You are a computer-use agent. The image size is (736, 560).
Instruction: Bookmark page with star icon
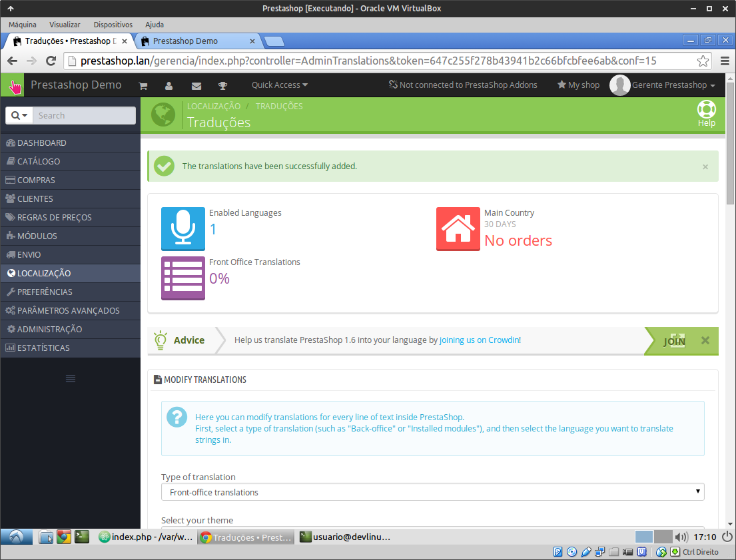tap(703, 61)
